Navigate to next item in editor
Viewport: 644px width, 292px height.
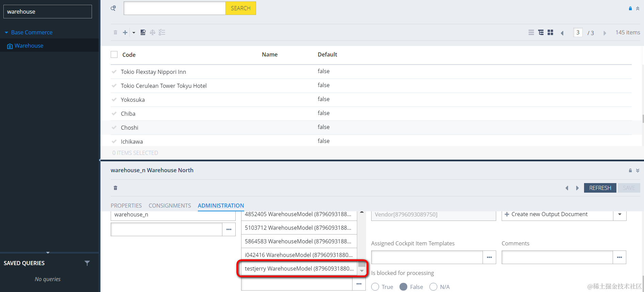577,188
